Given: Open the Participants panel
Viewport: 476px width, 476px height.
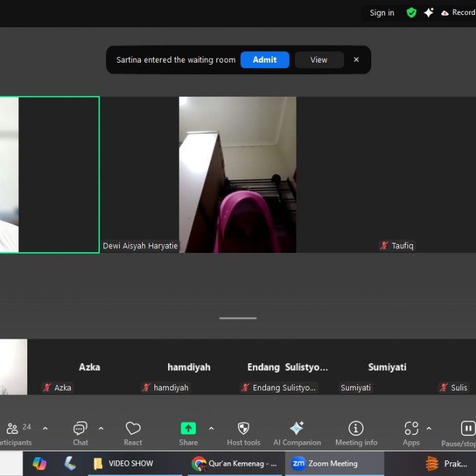Looking at the screenshot, I should (x=14, y=429).
